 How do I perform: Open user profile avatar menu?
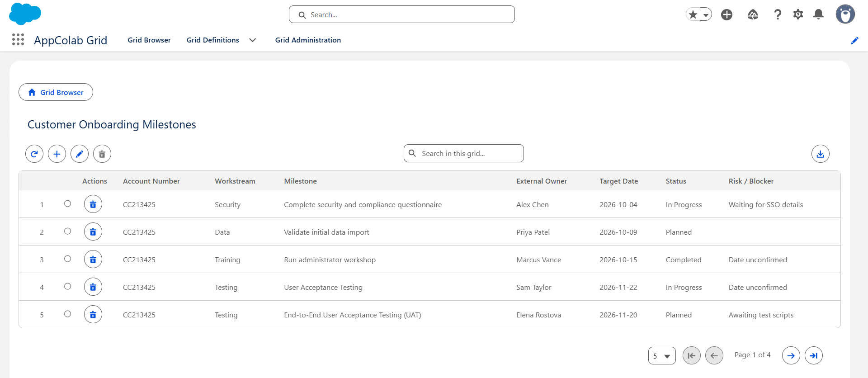[x=845, y=14]
